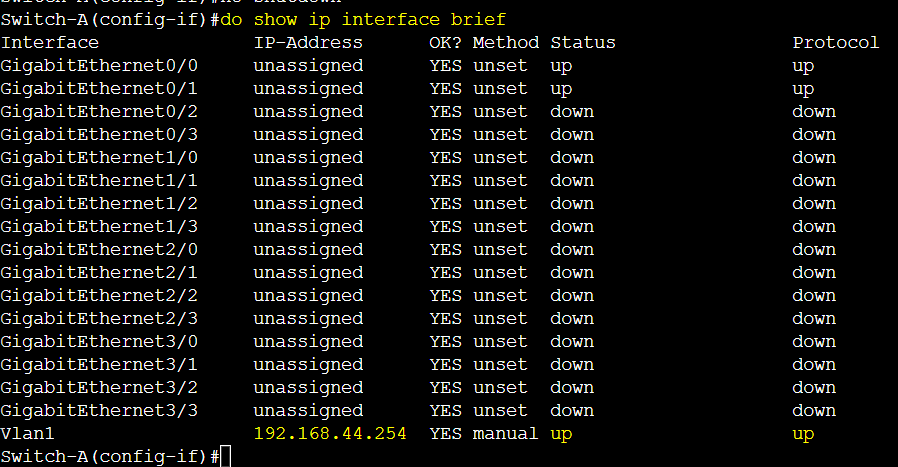898x467 pixels.
Task: Click GigabitEthernet0/0's 'up' status value
Action: (x=561, y=66)
